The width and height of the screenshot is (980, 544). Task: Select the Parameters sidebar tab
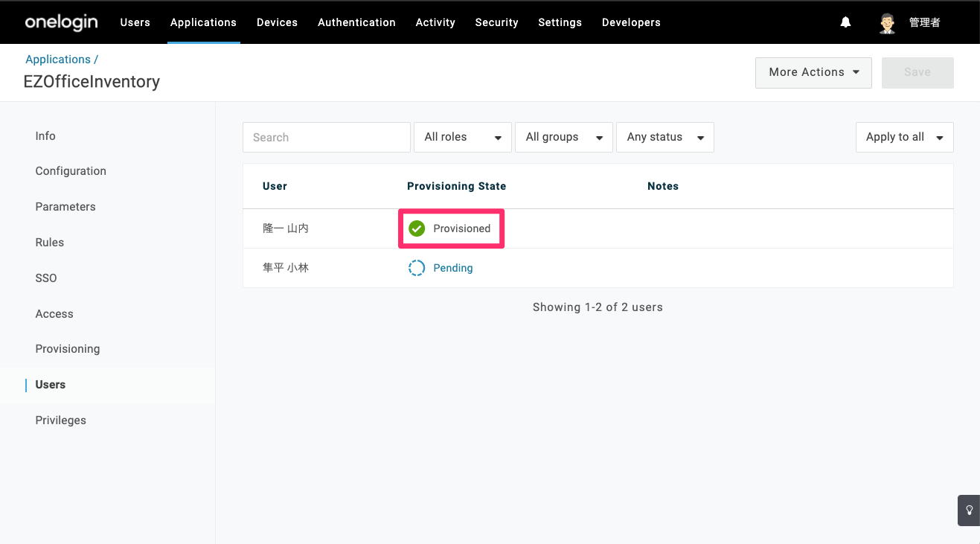point(65,207)
